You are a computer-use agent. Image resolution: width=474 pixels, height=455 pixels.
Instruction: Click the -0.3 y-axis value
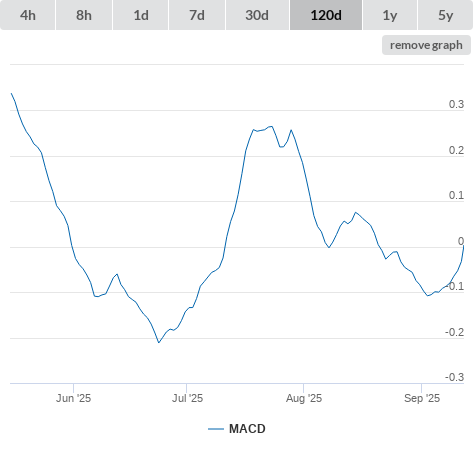(x=455, y=377)
